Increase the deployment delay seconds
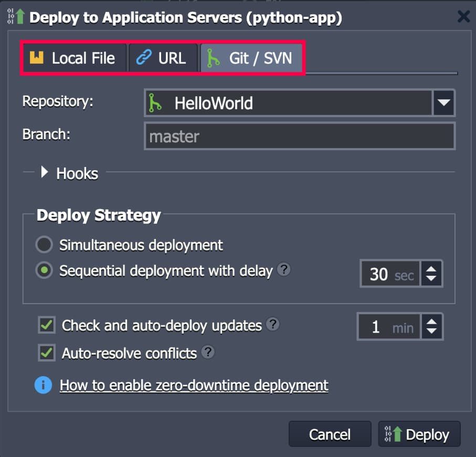The width and height of the screenshot is (476, 457). 431,269
